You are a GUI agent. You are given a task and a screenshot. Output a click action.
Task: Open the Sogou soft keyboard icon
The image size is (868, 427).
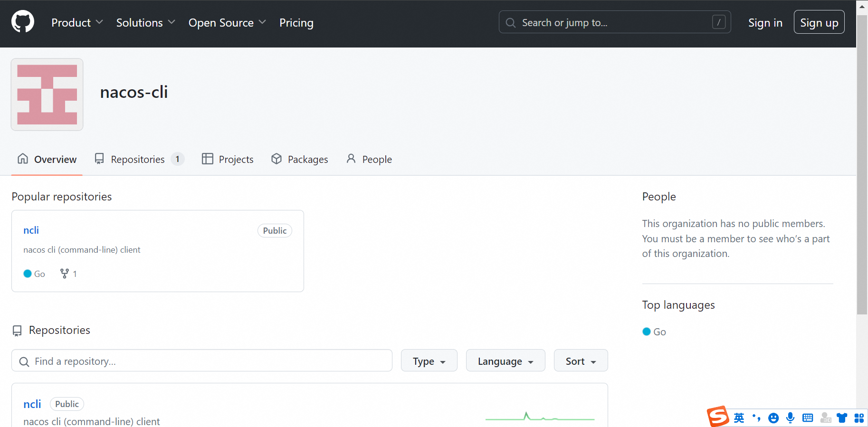808,418
